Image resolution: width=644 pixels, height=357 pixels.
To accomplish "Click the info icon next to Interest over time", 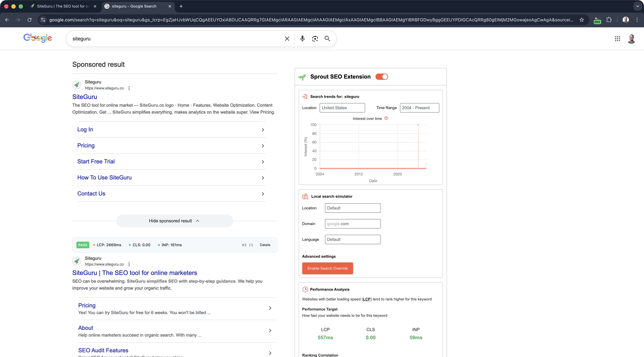I will point(386,118).
